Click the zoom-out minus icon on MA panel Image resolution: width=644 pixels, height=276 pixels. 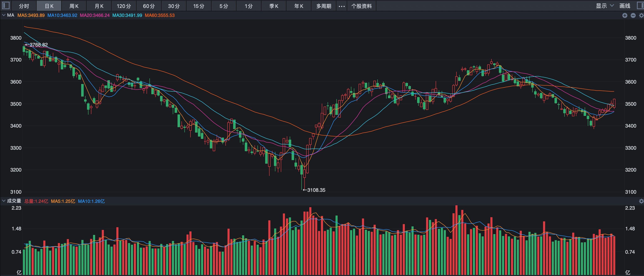(x=633, y=15)
